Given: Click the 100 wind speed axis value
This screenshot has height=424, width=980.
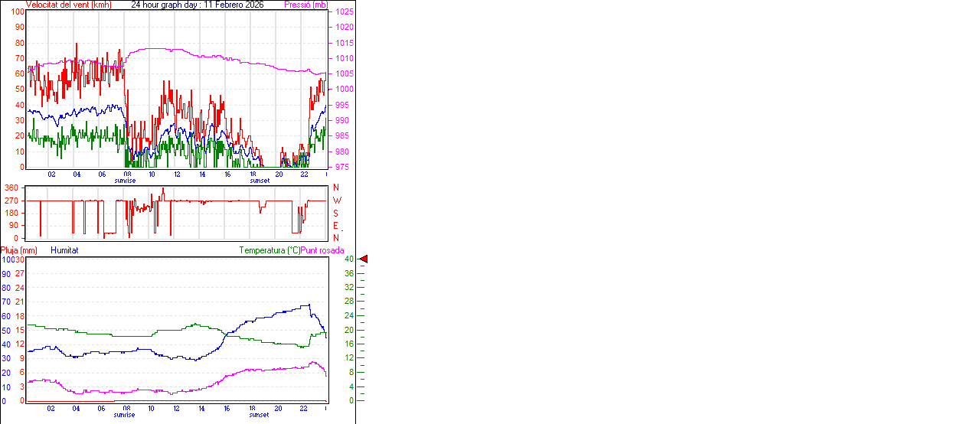Looking at the screenshot, I should (17, 11).
